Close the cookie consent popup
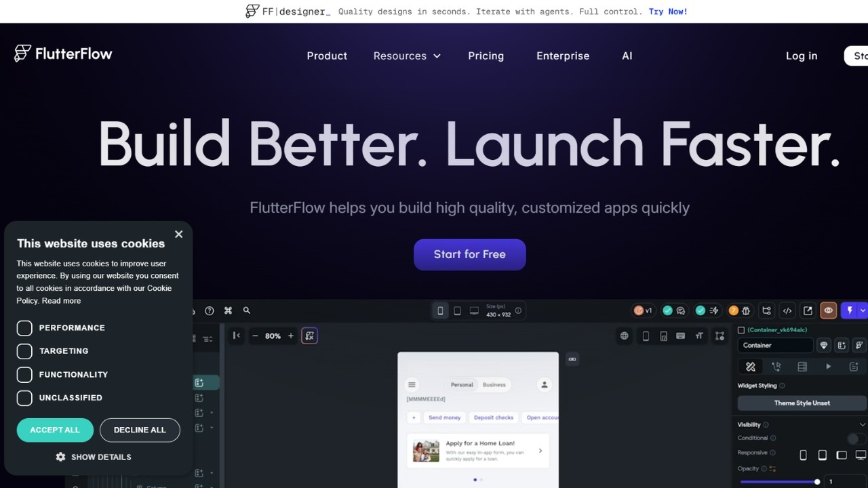 point(178,234)
